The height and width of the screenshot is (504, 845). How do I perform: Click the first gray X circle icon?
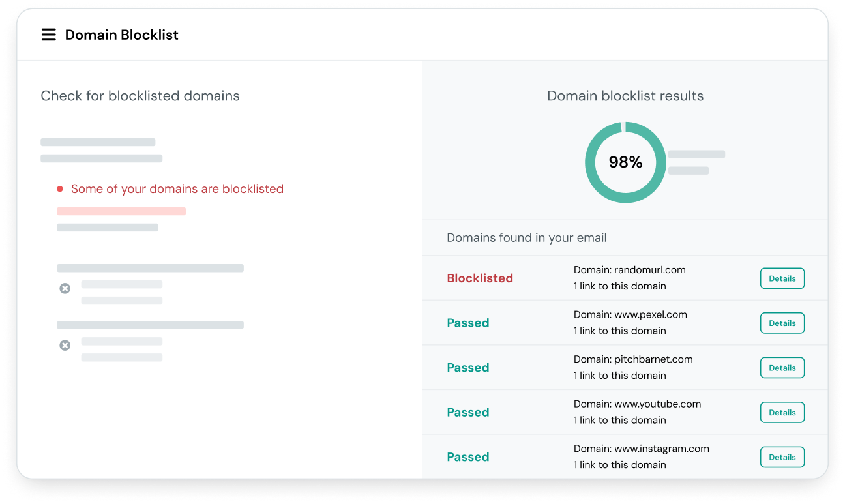click(x=65, y=288)
